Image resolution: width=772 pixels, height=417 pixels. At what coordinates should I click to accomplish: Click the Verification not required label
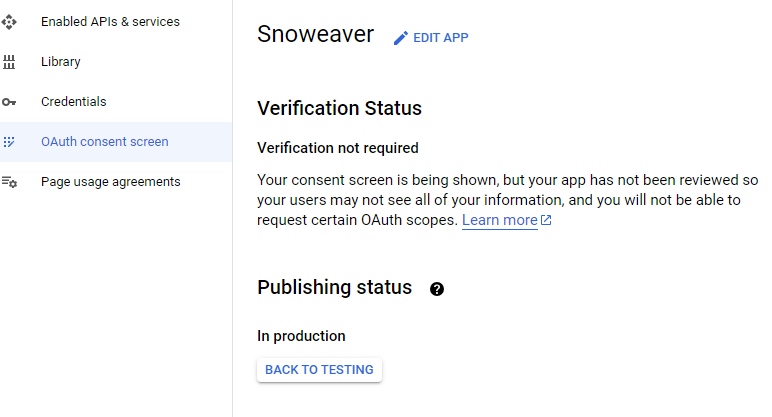coord(338,148)
